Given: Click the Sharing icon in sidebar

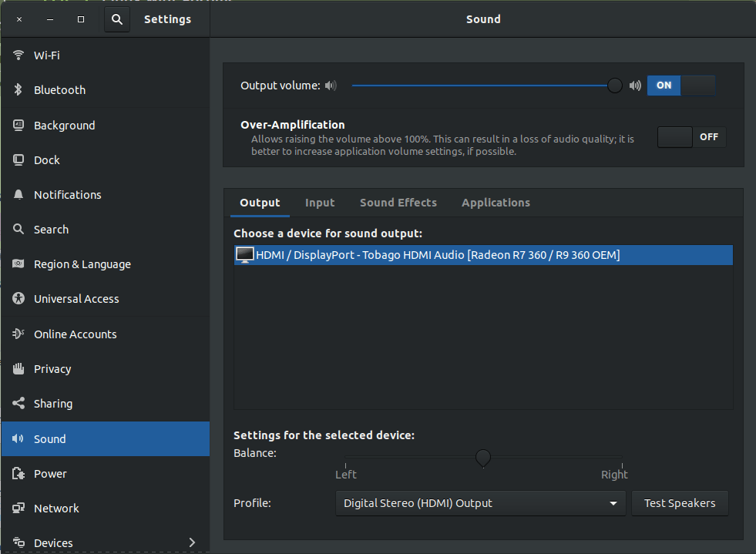Looking at the screenshot, I should point(18,404).
